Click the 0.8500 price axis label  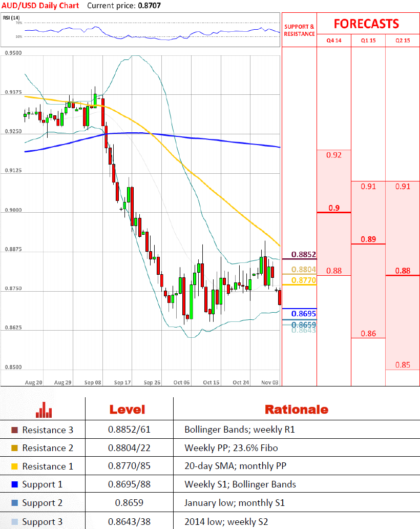13,367
